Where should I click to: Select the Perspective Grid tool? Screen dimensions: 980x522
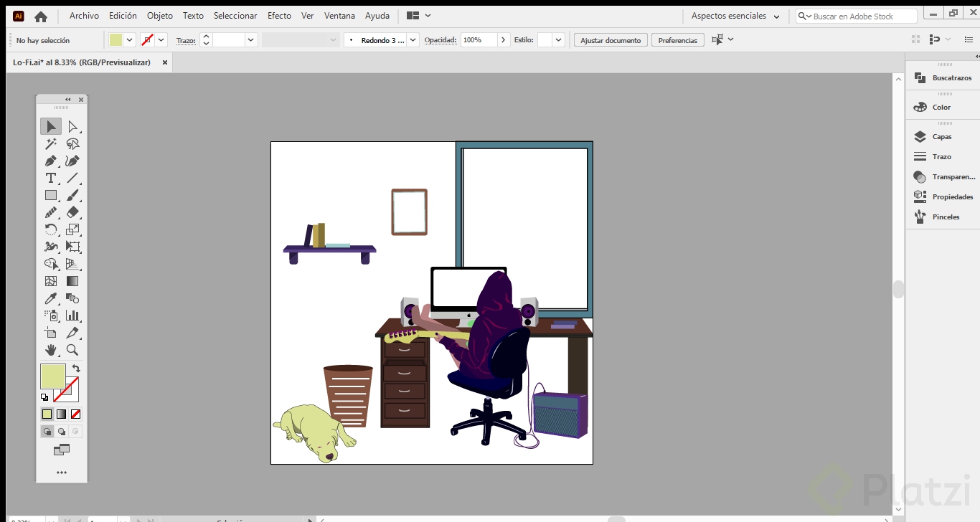[72, 265]
